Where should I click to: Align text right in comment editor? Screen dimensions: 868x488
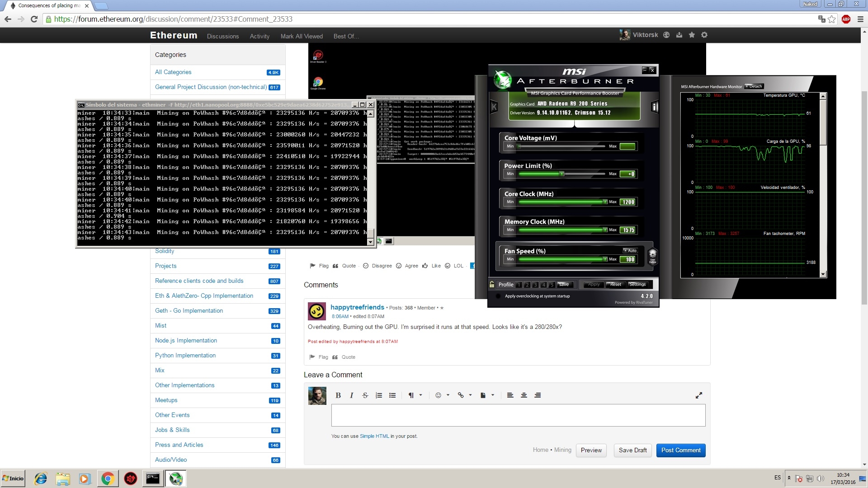538,395
